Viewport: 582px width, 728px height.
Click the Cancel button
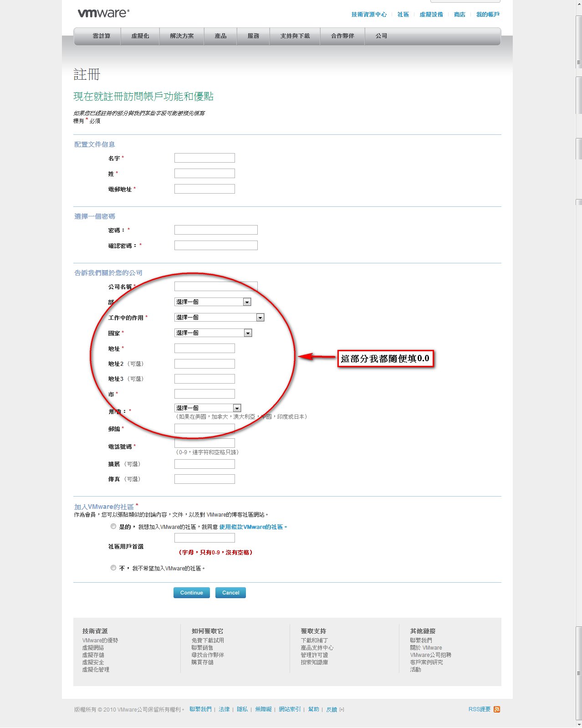pyautogui.click(x=230, y=593)
